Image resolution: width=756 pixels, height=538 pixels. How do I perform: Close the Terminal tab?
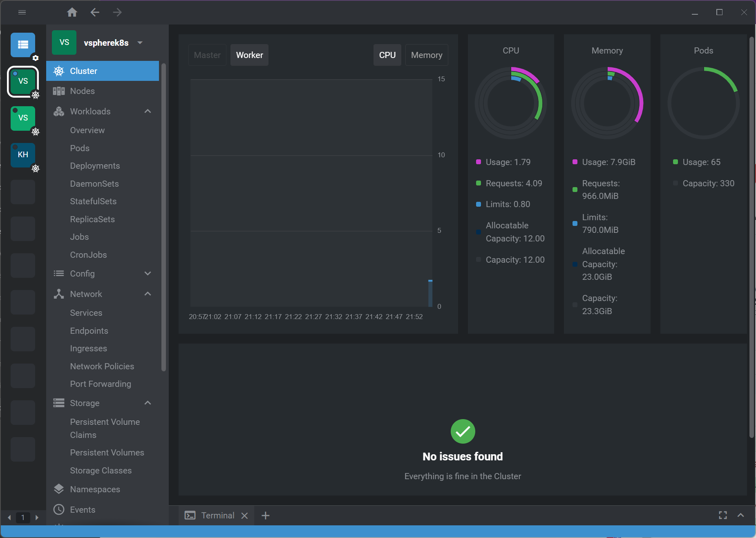(x=244, y=516)
